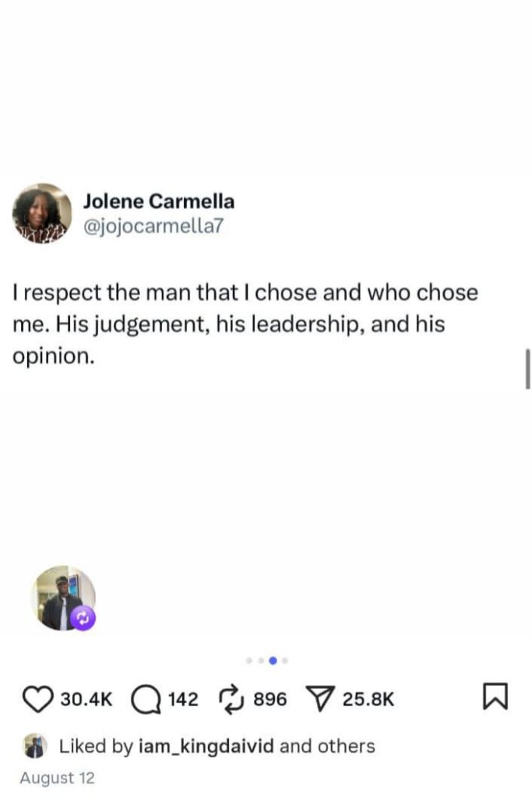The image size is (532, 798).
Task: Open comments via the speech bubble icon
Action: 145,699
